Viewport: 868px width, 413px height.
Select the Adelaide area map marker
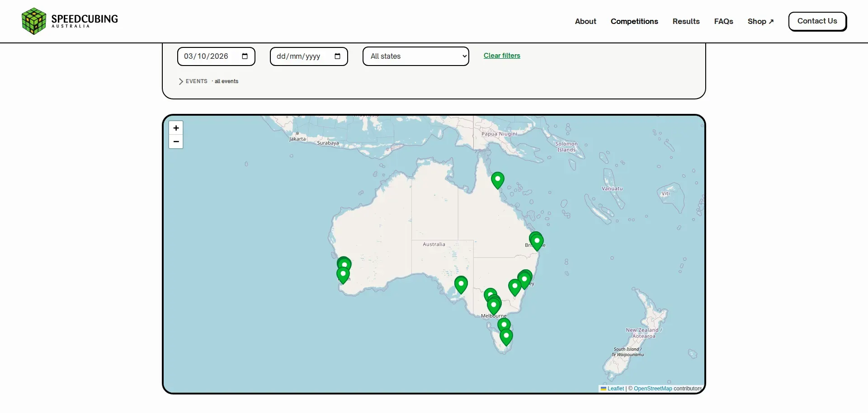[461, 285]
